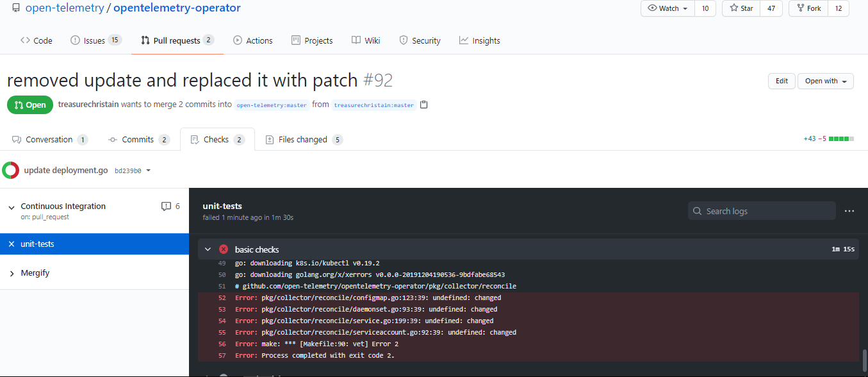Select the unit-tests job

pos(94,244)
